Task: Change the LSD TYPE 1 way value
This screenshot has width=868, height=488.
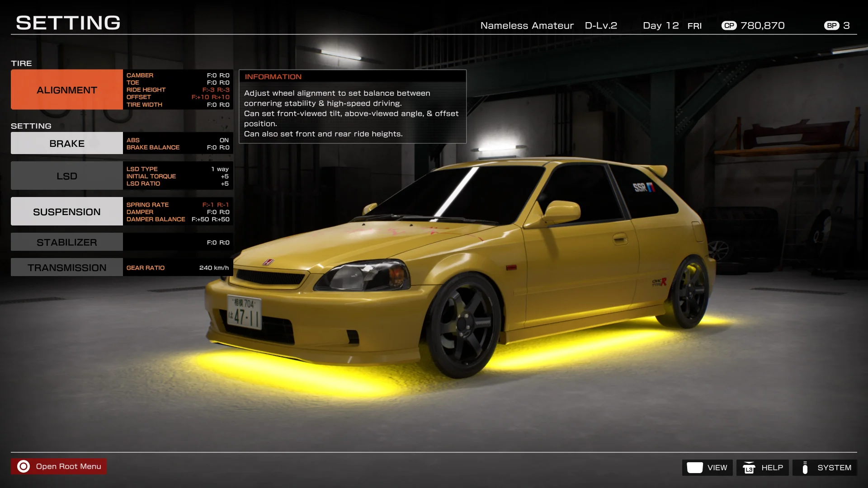Action: pyautogui.click(x=220, y=169)
